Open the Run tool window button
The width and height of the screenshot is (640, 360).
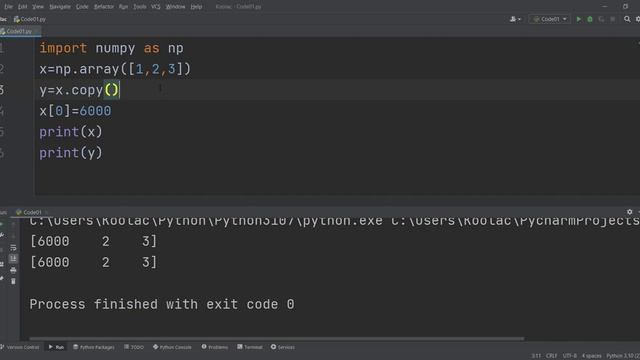(56, 347)
